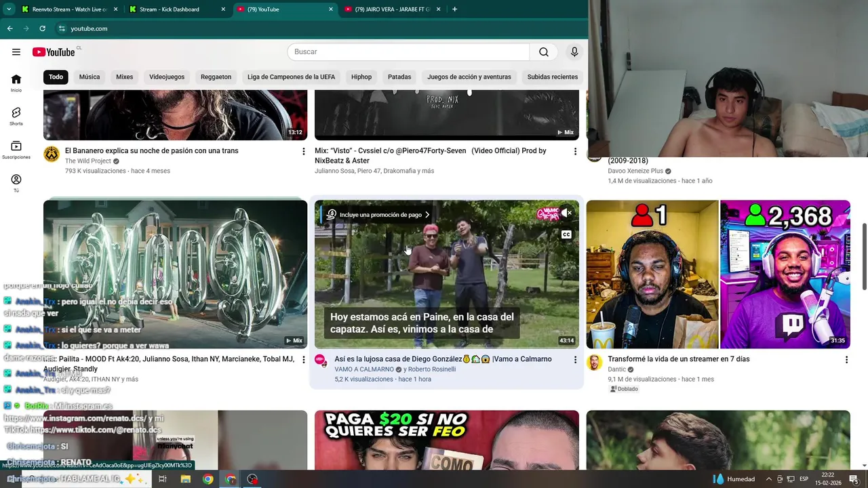Screen dimensions: 868x488
Task: Open the first Chrome taskbar icon
Action: pyautogui.click(x=208, y=479)
